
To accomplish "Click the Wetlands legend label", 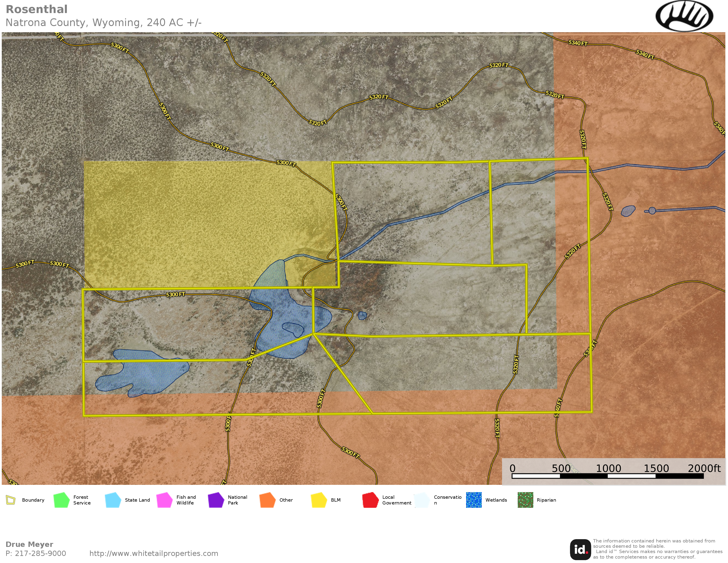I will pos(496,500).
